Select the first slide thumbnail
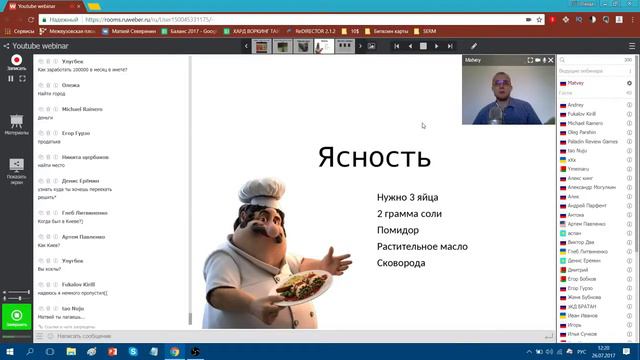Image resolution: width=640 pixels, height=360 pixels. [x=262, y=46]
